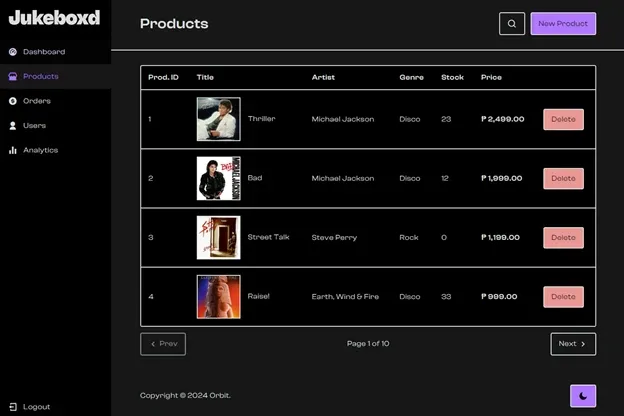The height and width of the screenshot is (416, 624).
Task: Click the artist 'Steve Perry'
Action: point(334,238)
